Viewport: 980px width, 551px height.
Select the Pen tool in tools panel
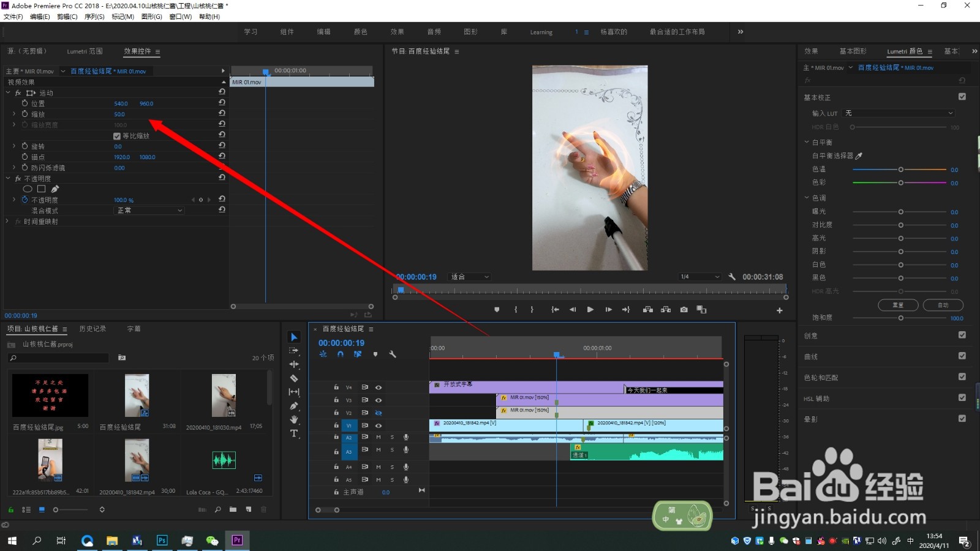pos(294,406)
